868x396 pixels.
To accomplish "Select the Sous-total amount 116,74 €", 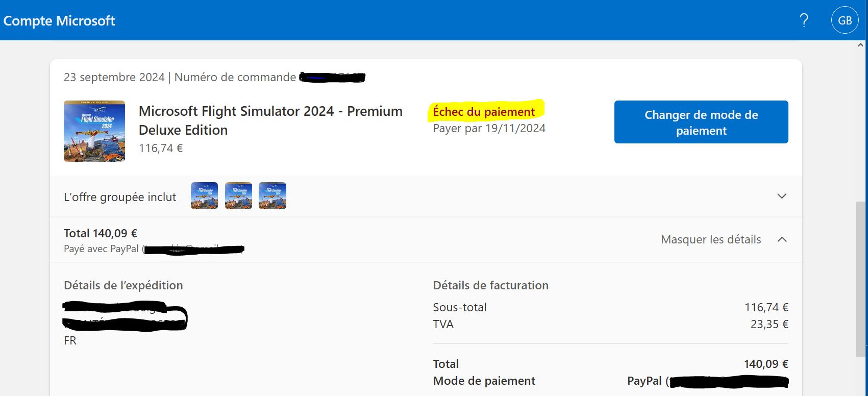I will 766,307.
